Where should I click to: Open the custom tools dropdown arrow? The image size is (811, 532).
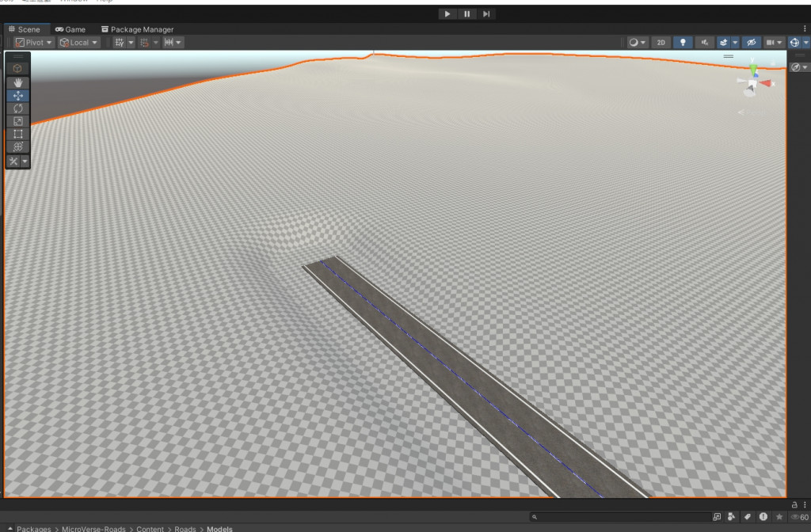25,161
